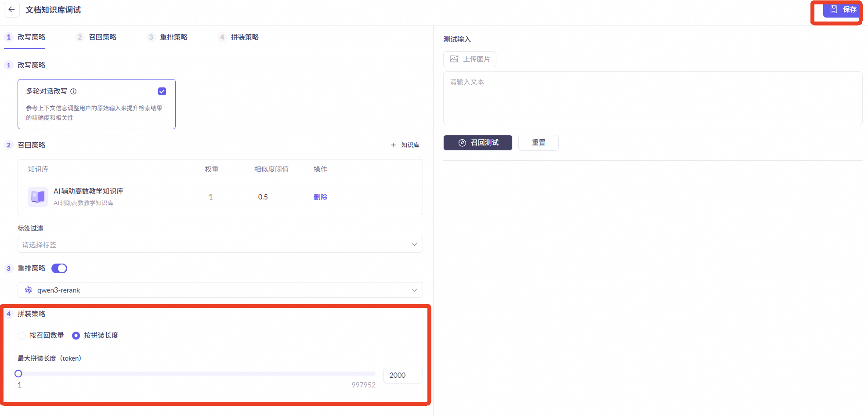The image size is (868, 416).
Task: Click the weight value 1 cell
Action: coord(211,197)
